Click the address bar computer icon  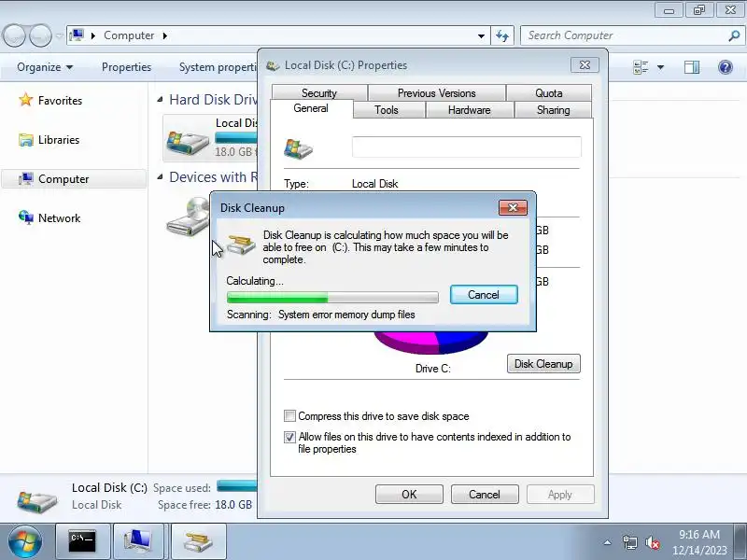78,35
